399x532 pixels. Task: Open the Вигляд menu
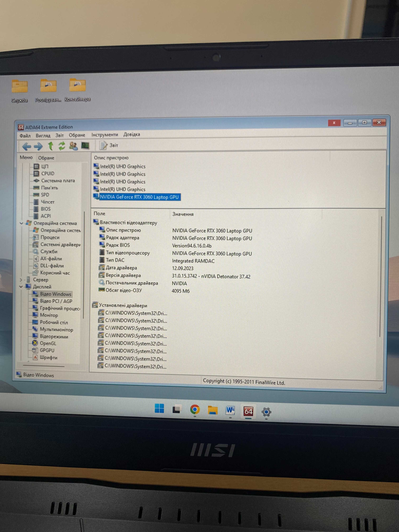(x=43, y=136)
